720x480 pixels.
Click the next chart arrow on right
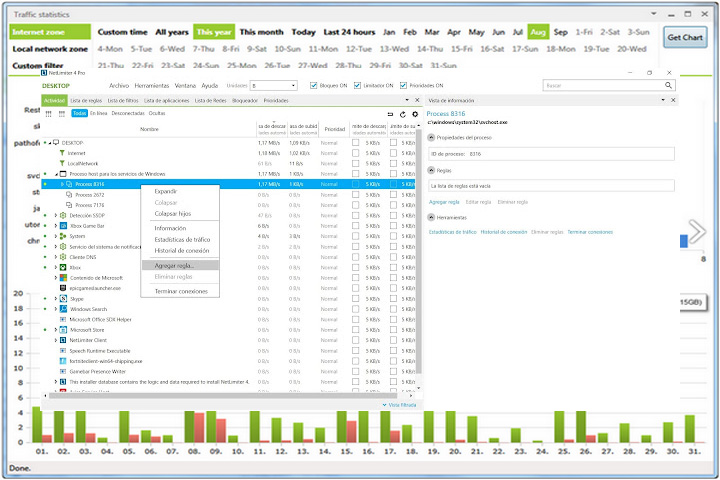[697, 231]
